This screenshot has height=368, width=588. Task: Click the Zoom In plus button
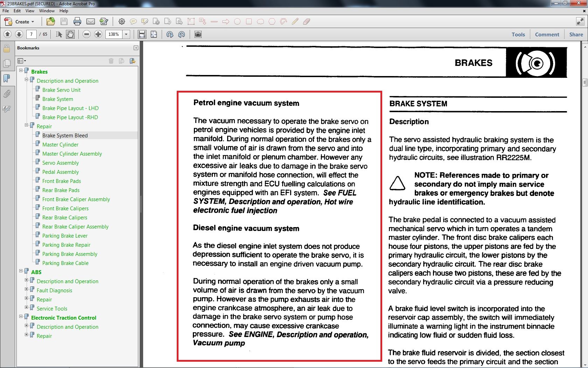[x=98, y=34]
